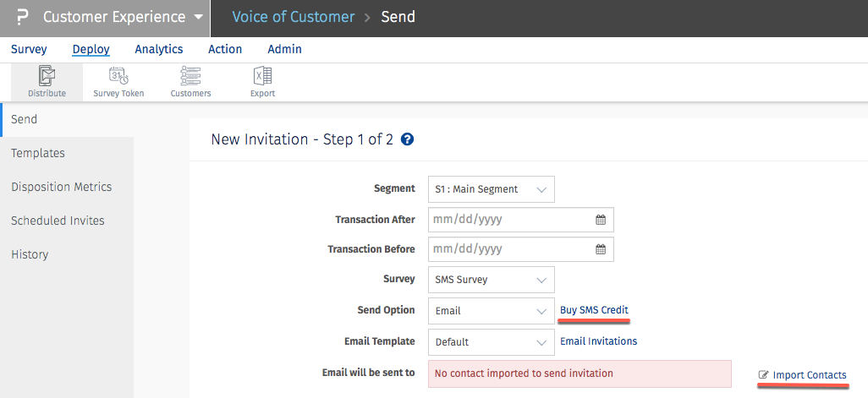Open the Transaction Before calendar picker

(x=601, y=249)
